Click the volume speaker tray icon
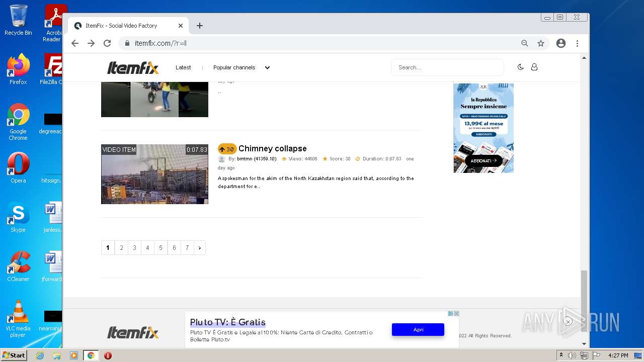The height and width of the screenshot is (362, 644). [x=572, y=355]
